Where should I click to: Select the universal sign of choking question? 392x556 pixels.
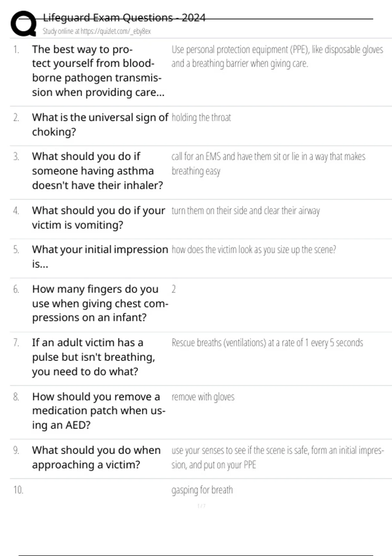100,124
